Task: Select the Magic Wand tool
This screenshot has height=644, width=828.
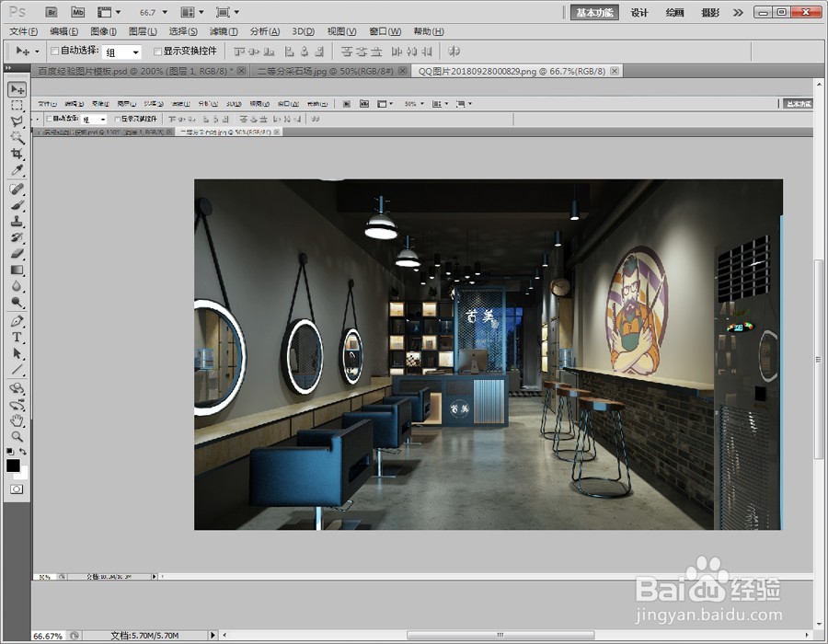Action: click(17, 138)
